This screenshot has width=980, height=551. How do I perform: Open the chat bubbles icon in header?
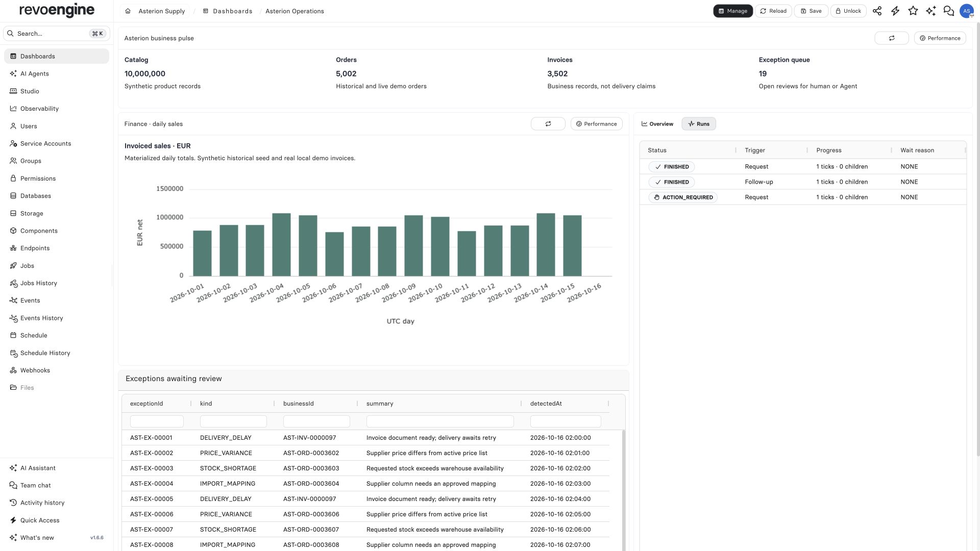coord(949,11)
